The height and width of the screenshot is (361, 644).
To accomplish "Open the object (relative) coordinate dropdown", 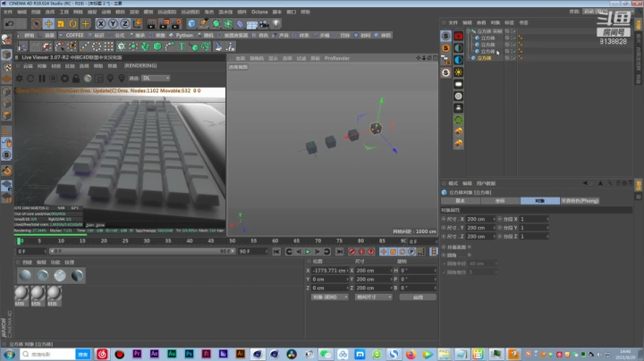I will click(x=330, y=297).
